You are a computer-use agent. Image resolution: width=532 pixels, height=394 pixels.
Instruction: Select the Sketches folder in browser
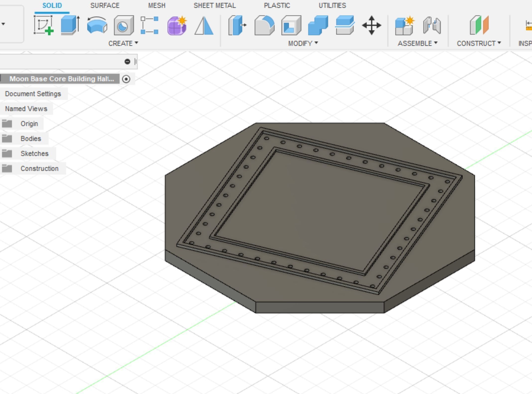tap(34, 153)
